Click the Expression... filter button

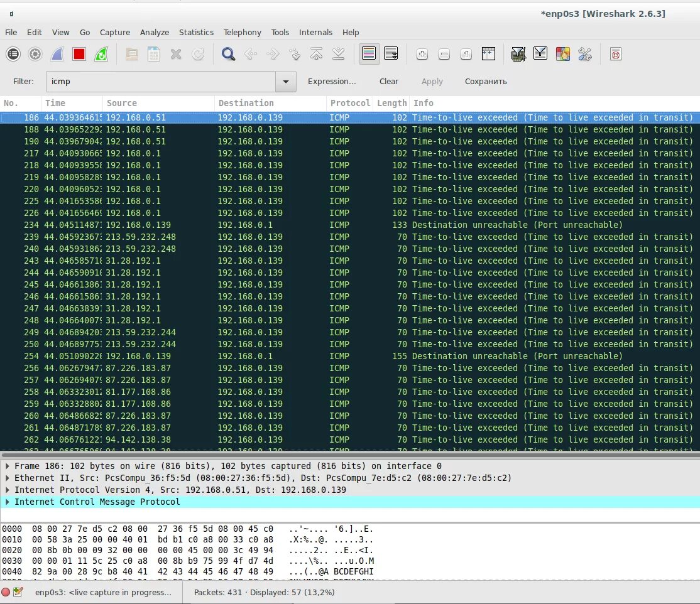(x=332, y=82)
